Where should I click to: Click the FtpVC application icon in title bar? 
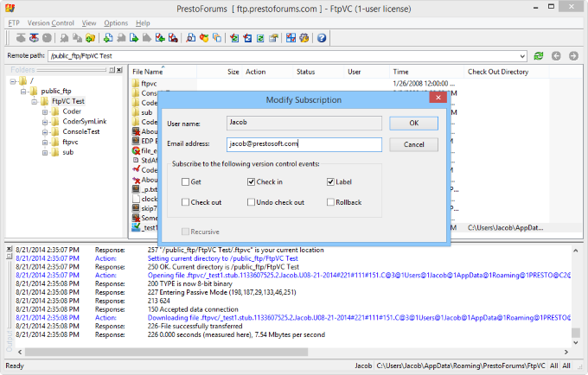pos(10,8)
